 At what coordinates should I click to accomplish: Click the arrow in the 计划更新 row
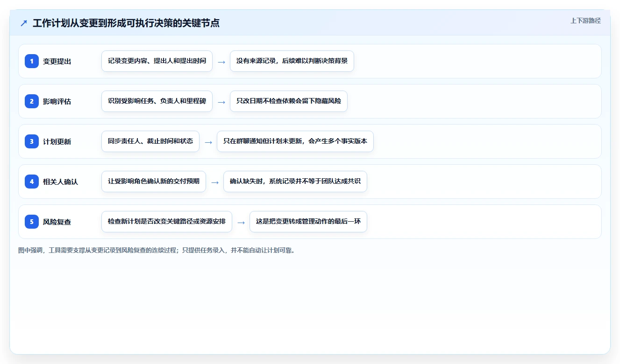coord(208,142)
